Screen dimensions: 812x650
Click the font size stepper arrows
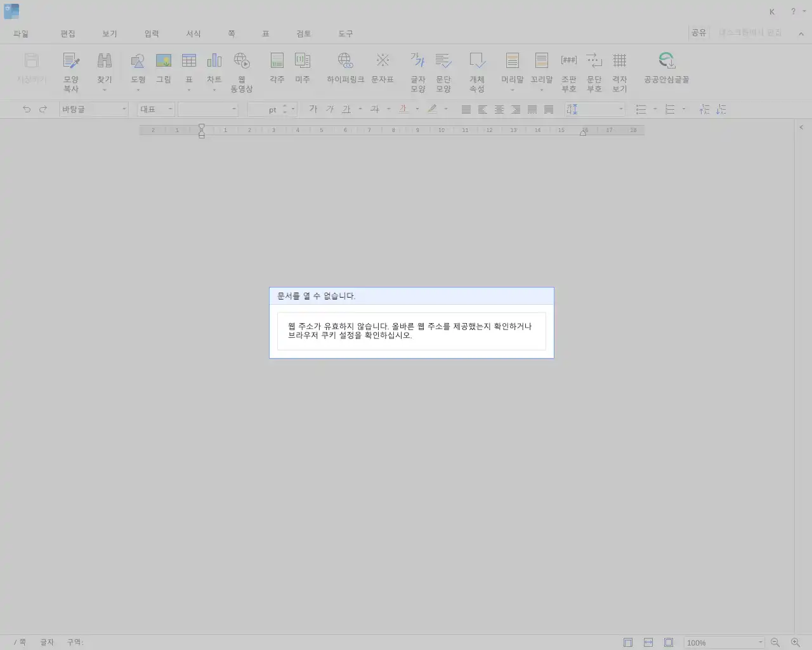coord(285,109)
